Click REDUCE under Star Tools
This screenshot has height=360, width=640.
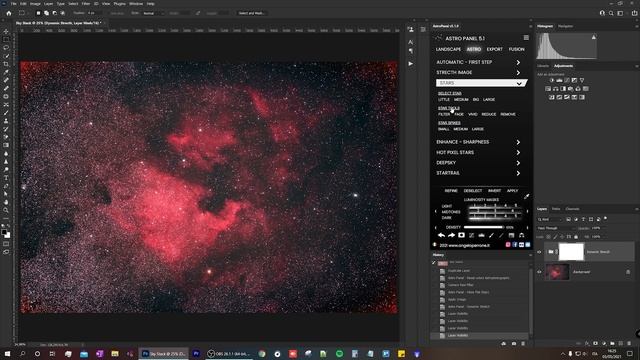(489, 114)
